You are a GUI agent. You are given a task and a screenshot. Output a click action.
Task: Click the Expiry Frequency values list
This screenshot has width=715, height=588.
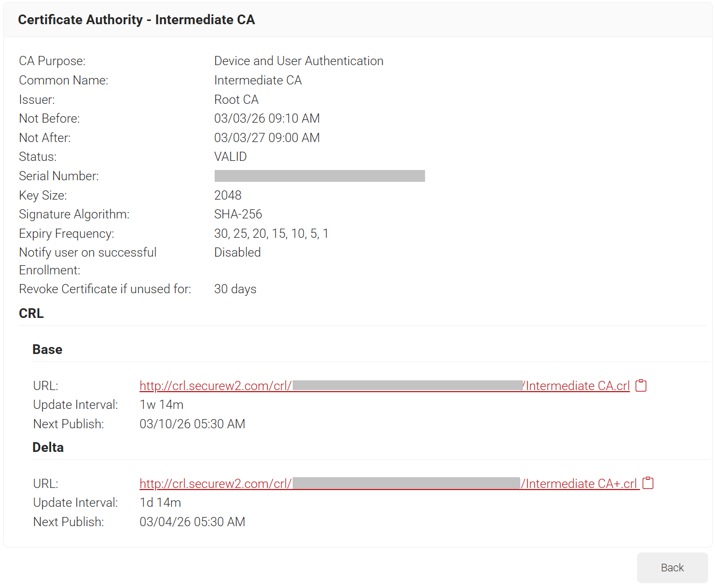click(271, 234)
